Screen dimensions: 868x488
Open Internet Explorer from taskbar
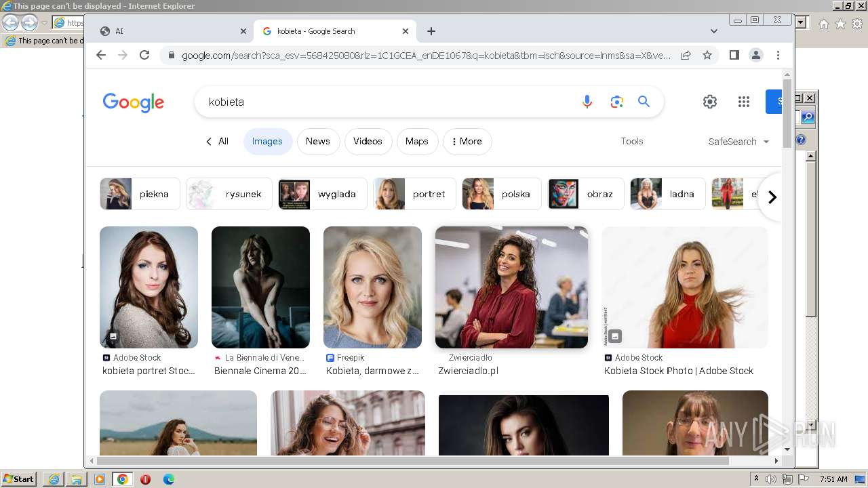coord(54,479)
